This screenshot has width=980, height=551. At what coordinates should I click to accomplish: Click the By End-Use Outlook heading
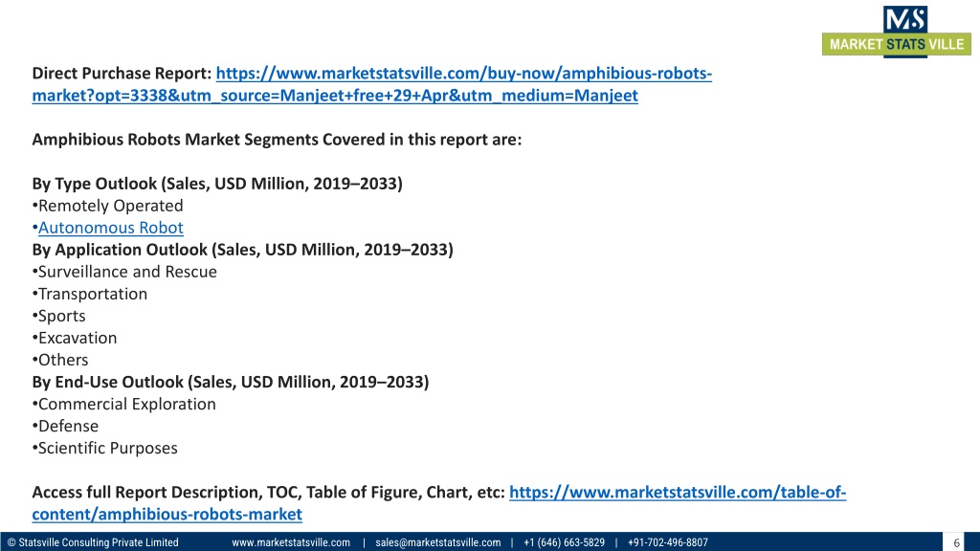coord(231,382)
